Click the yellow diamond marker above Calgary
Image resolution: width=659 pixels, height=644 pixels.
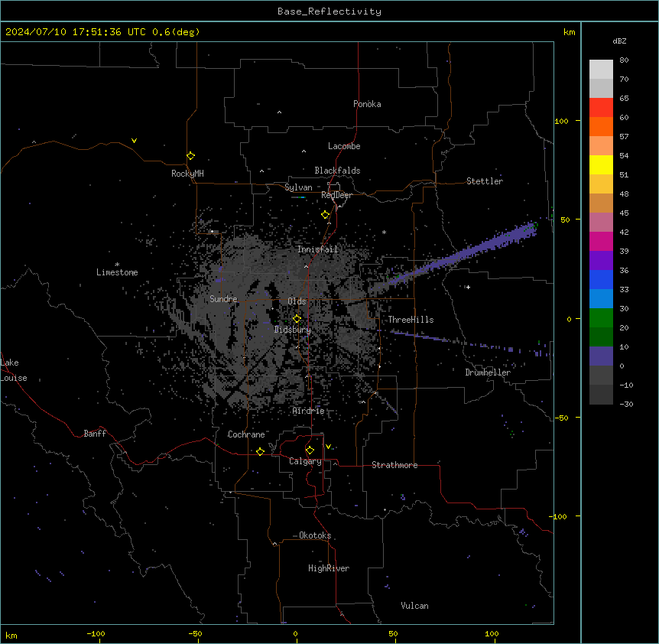click(x=310, y=450)
